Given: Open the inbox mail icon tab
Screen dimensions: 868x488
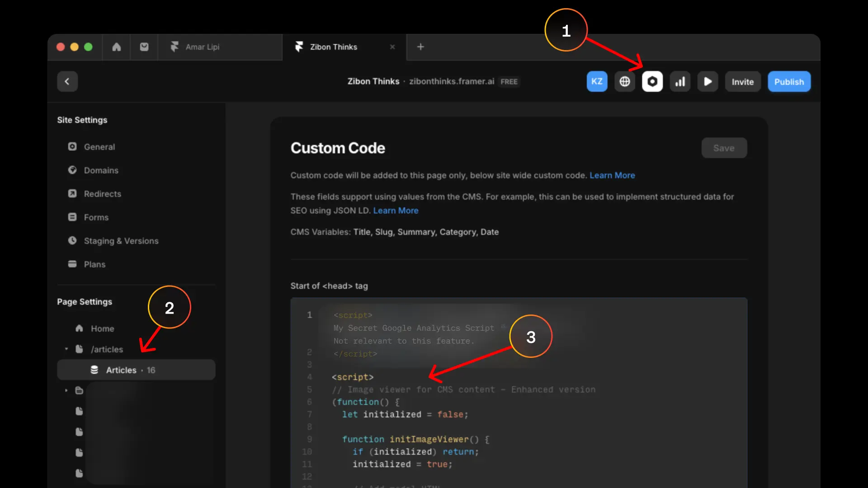Looking at the screenshot, I should 144,47.
